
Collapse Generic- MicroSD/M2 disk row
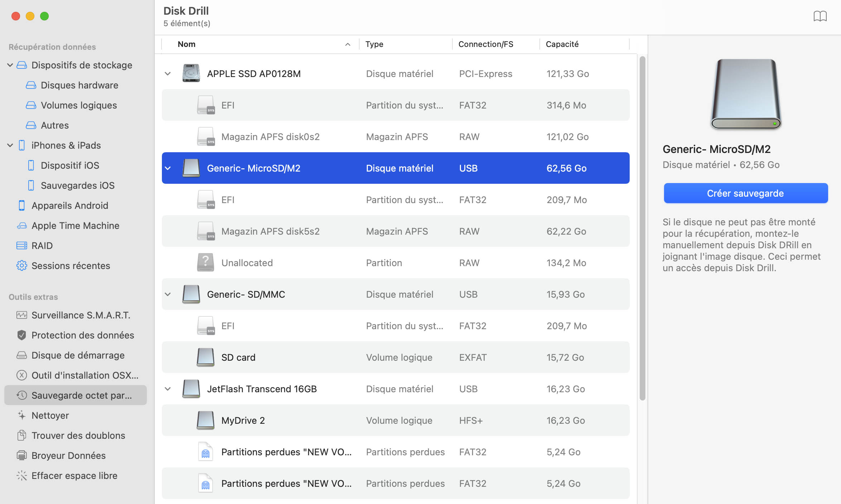(168, 168)
